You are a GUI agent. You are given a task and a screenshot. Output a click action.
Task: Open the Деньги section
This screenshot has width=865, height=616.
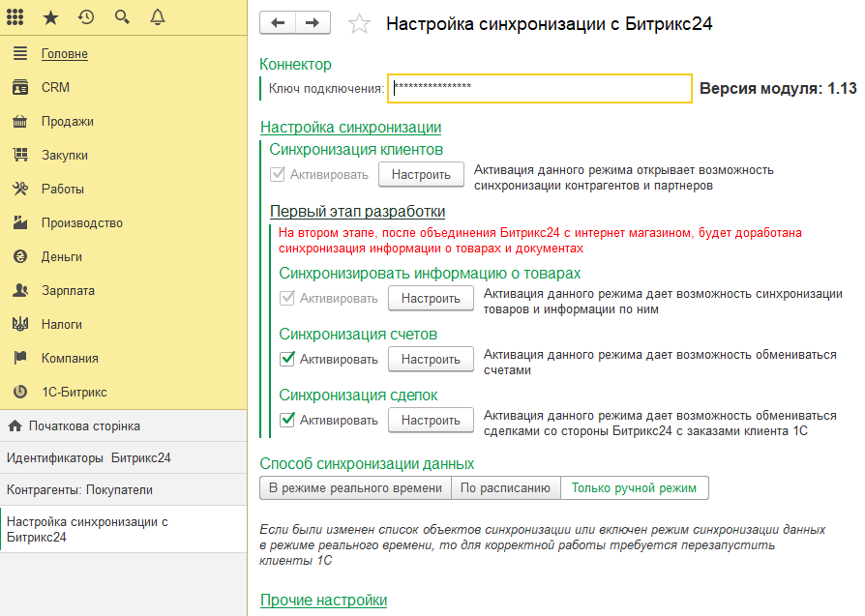[62, 256]
